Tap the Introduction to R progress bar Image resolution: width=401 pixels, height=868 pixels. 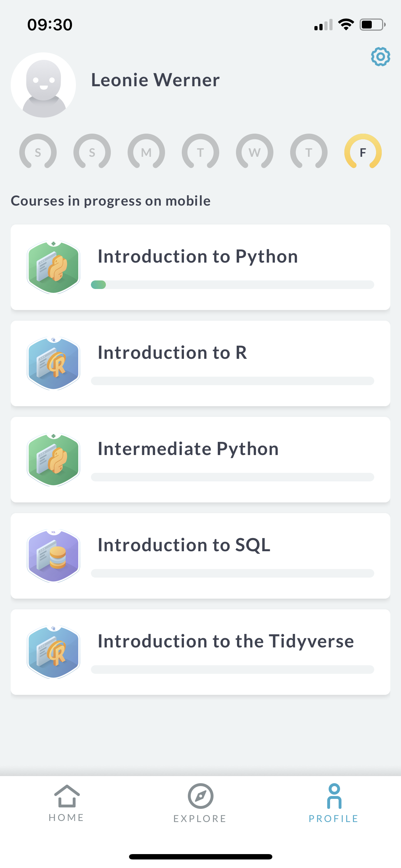(x=232, y=381)
